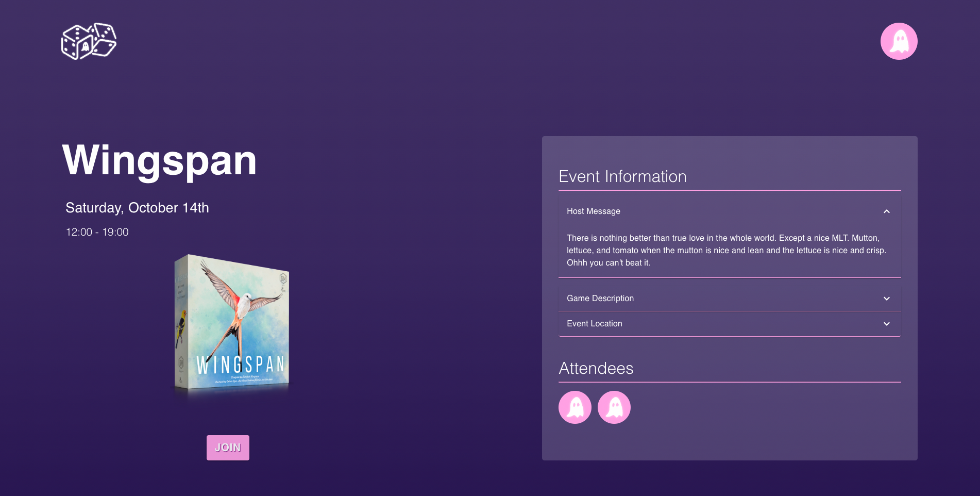Open the ghost profile avatar in header

899,41
